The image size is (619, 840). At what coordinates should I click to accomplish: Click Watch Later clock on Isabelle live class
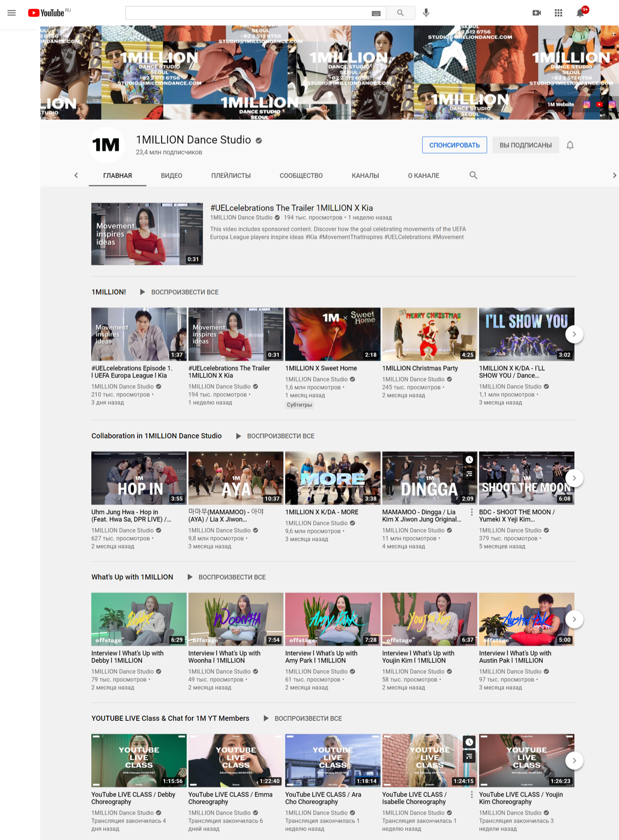point(469,742)
